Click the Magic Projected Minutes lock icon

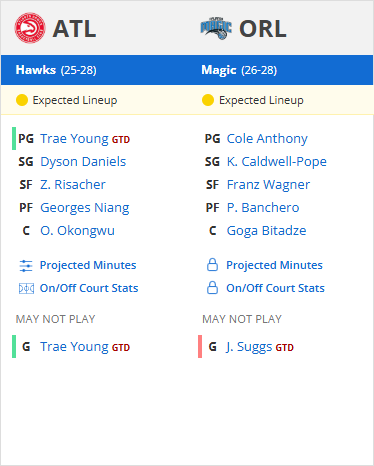click(212, 265)
